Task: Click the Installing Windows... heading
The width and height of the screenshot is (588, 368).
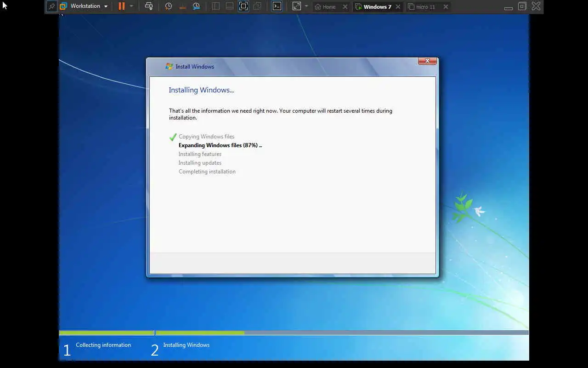Action: click(x=201, y=90)
